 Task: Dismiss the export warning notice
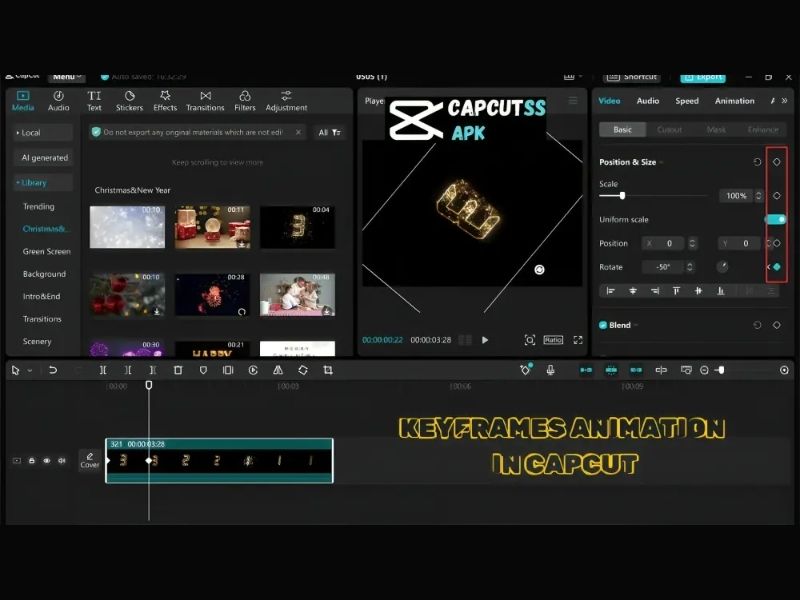tap(298, 132)
